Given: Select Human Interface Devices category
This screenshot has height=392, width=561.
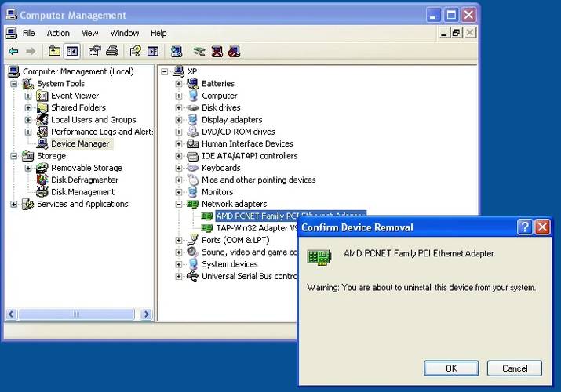Looking at the screenshot, I should (x=247, y=143).
